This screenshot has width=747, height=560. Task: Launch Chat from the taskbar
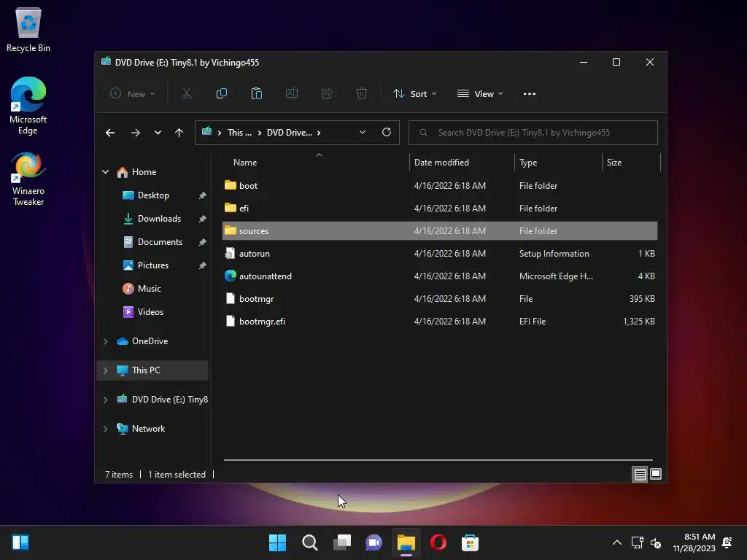coord(374,542)
